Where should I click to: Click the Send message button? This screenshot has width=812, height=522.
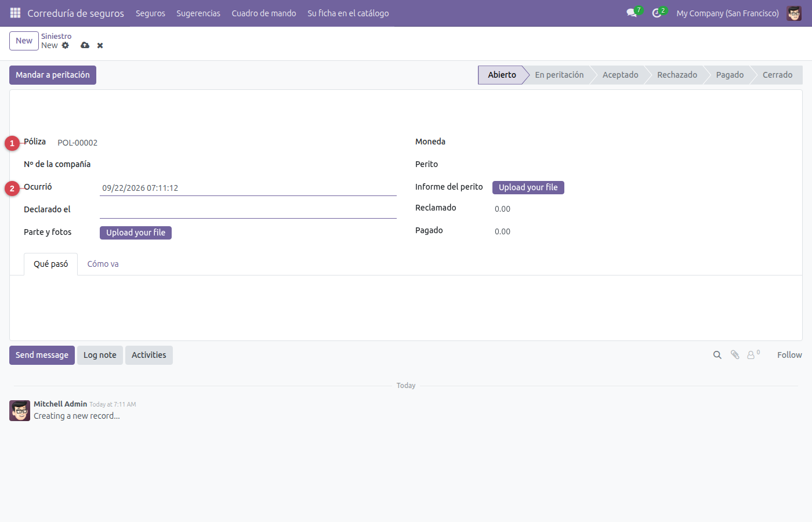point(42,355)
